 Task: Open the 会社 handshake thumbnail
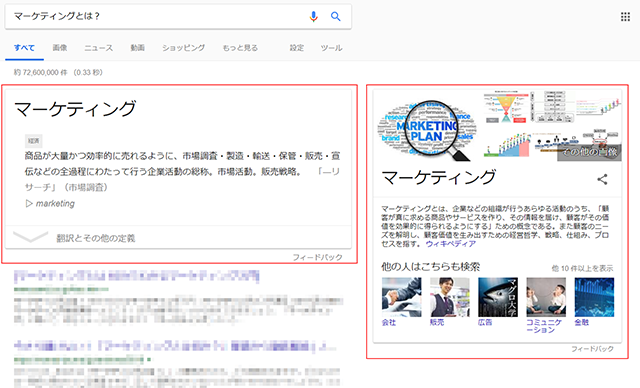(402, 297)
